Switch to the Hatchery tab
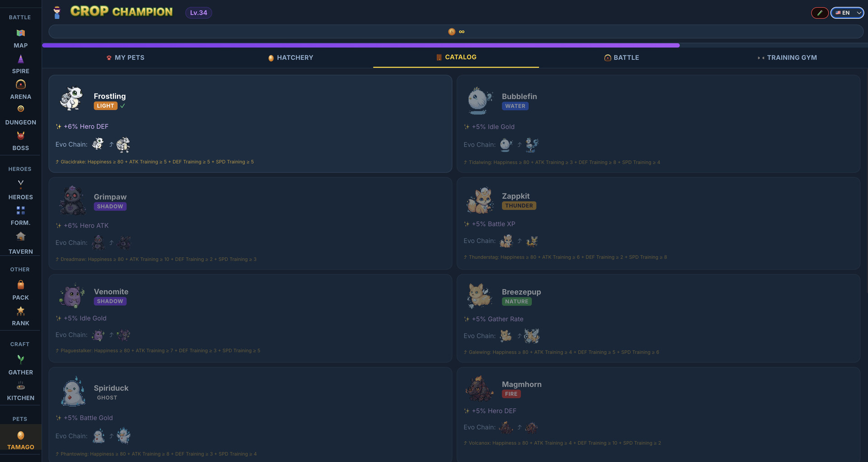The image size is (868, 462). 290,57
